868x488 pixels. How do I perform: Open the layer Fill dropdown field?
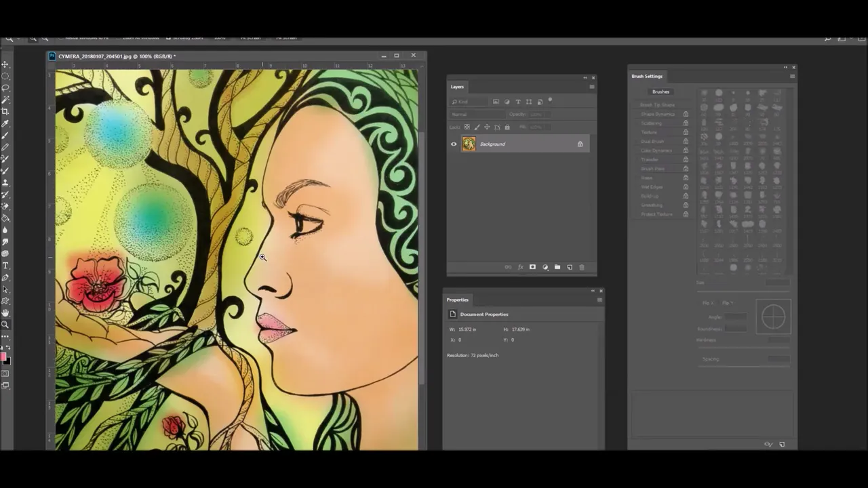pyautogui.click(x=540, y=127)
